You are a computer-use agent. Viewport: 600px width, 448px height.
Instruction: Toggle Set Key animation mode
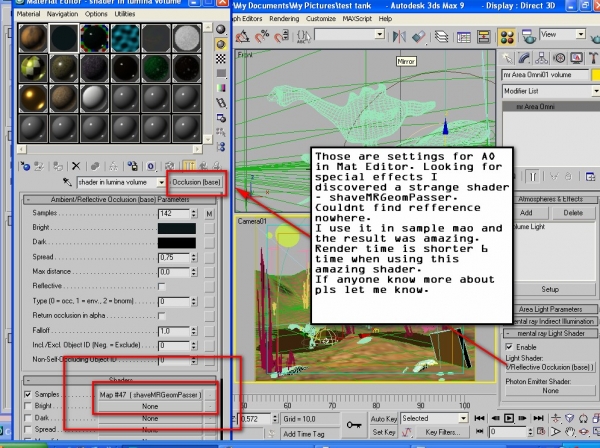(384, 432)
